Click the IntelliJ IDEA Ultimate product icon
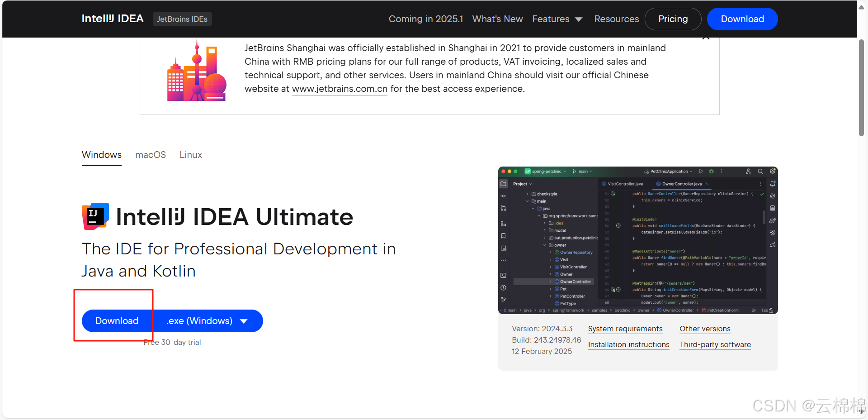868x420 pixels. click(x=95, y=216)
